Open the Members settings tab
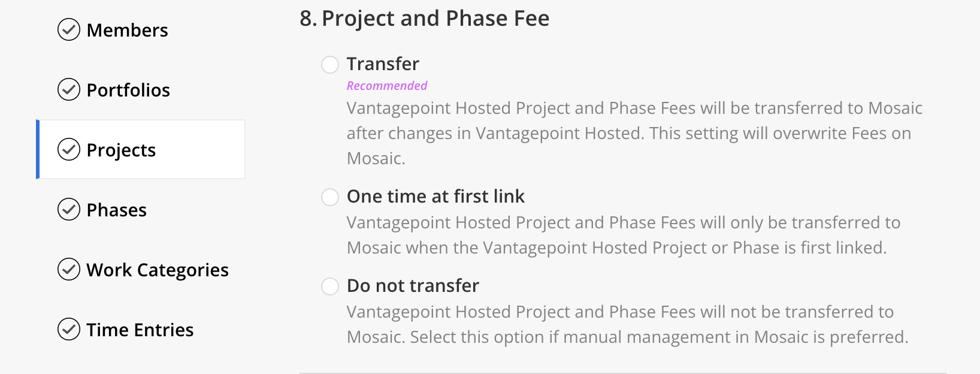Image resolution: width=980 pixels, height=374 pixels. (141, 30)
